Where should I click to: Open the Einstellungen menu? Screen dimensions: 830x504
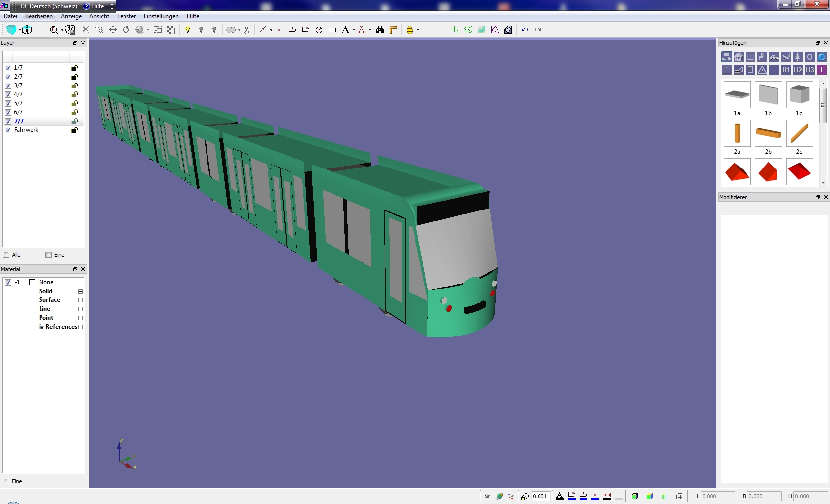click(161, 16)
